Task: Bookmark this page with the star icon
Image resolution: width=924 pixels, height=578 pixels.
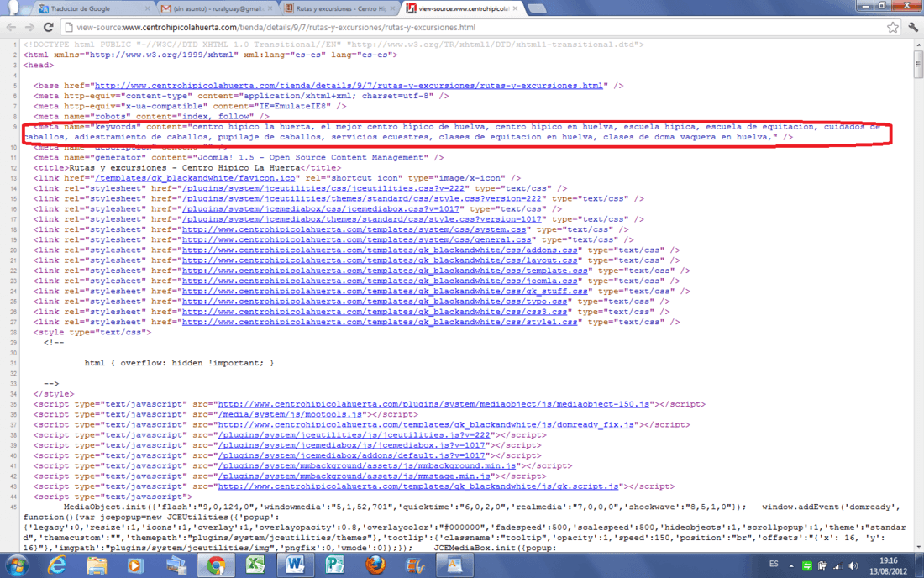Action: (893, 27)
